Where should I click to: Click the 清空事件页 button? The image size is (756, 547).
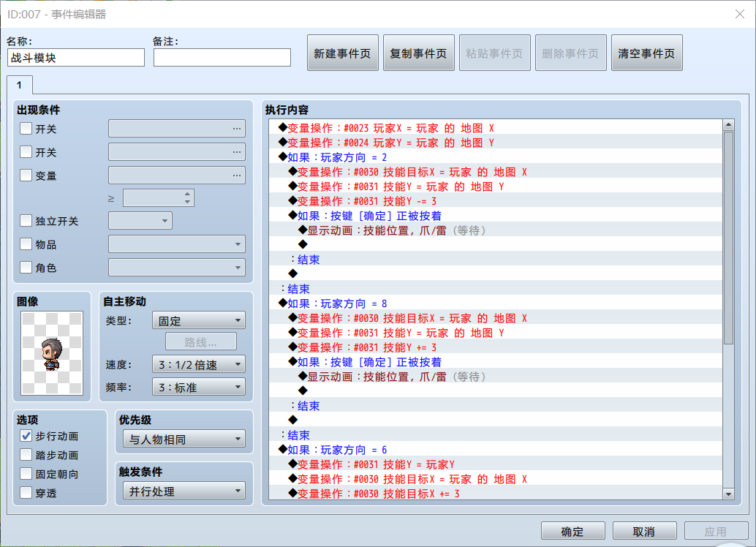click(x=646, y=53)
